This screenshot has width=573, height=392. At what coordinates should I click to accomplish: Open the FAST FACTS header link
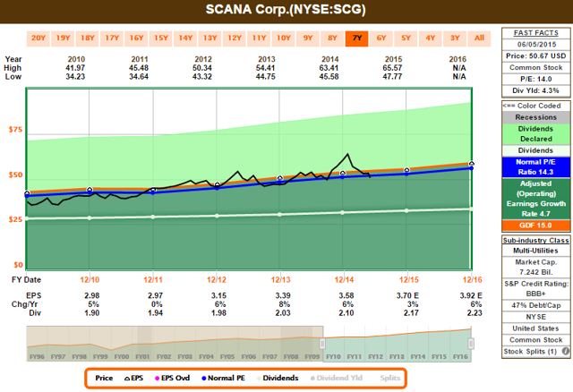point(535,33)
